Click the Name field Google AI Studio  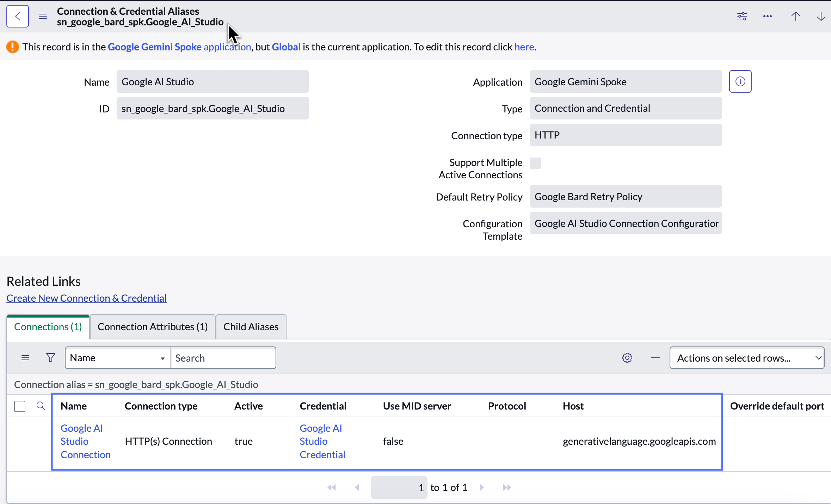(x=213, y=81)
